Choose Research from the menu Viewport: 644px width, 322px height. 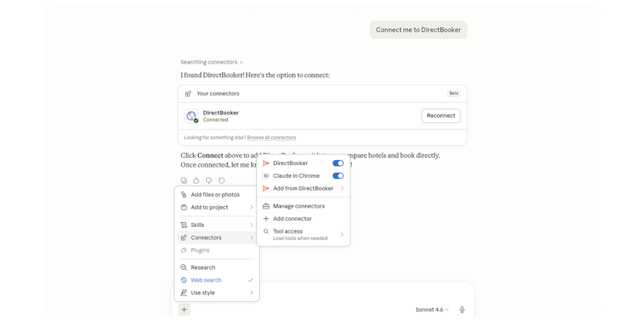click(x=217, y=267)
